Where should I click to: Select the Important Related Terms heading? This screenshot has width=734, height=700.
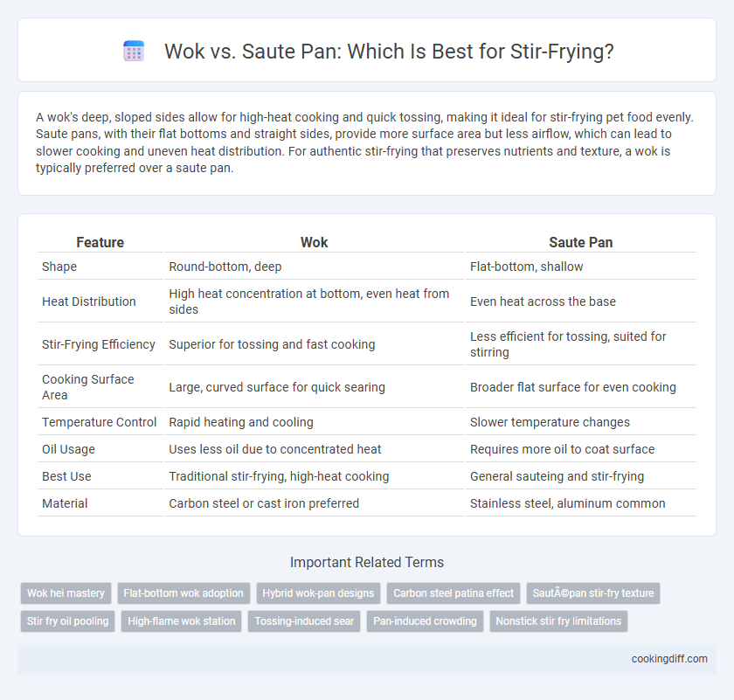[367, 562]
